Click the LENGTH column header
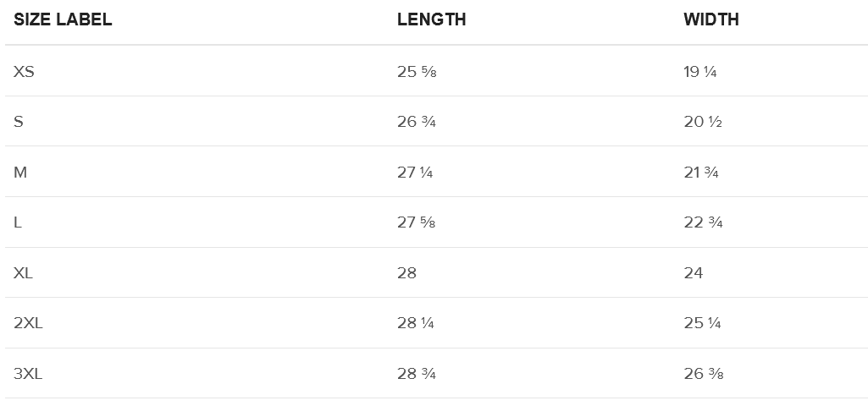Viewport: 868px width, 417px height. pos(431,20)
